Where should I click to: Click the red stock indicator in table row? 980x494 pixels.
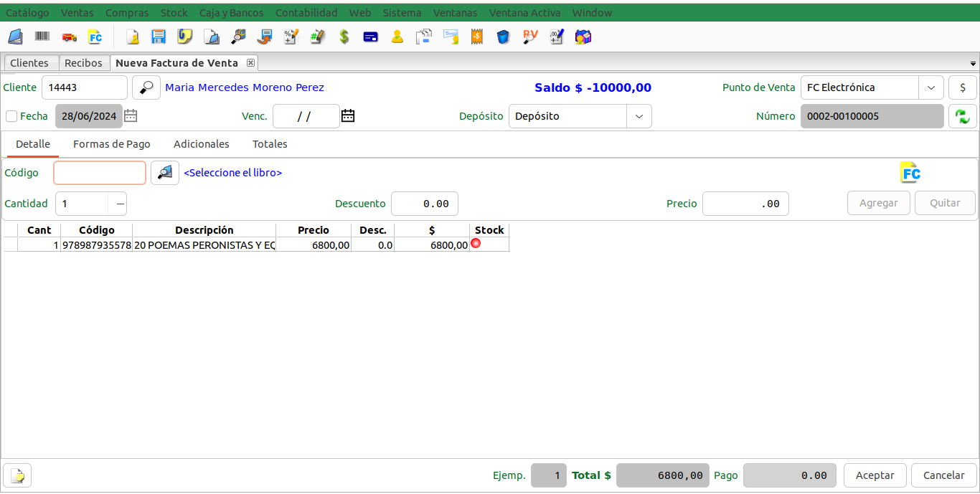[x=476, y=244]
